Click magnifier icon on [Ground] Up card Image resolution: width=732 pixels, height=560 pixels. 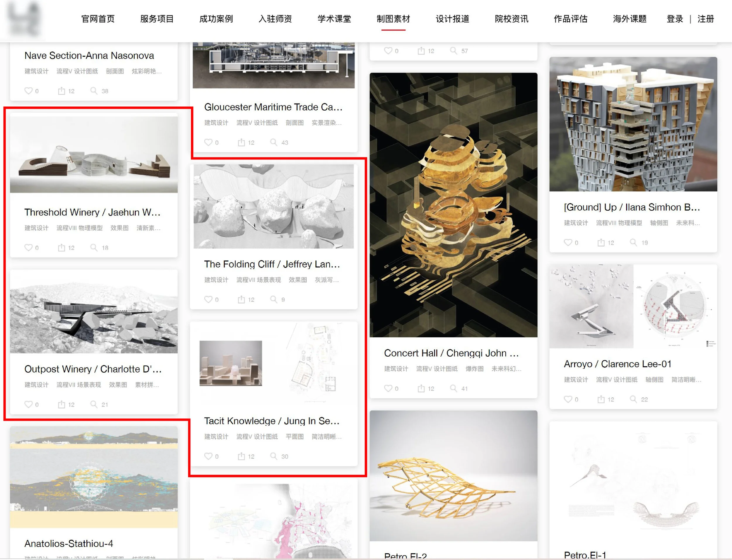tap(633, 242)
